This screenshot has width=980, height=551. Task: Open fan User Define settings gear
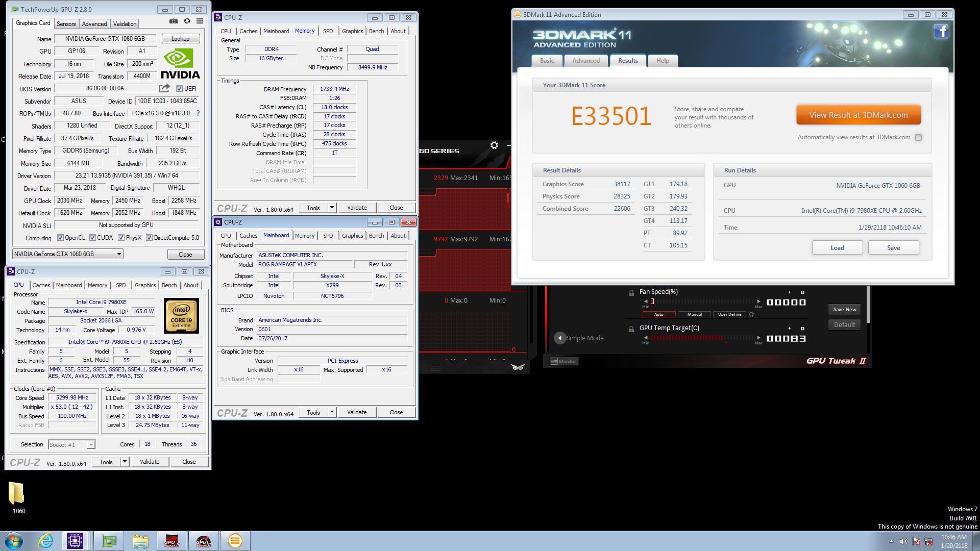click(751, 314)
